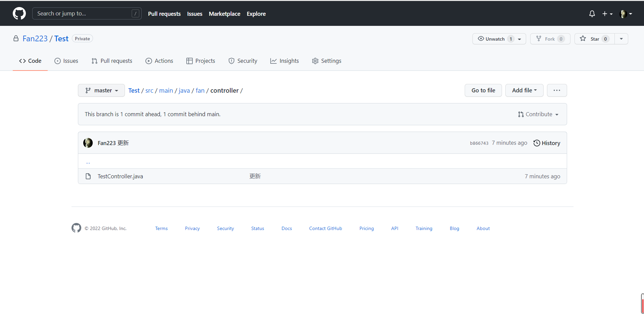
Task: Focus the Search or jump to field
Action: [87, 13]
